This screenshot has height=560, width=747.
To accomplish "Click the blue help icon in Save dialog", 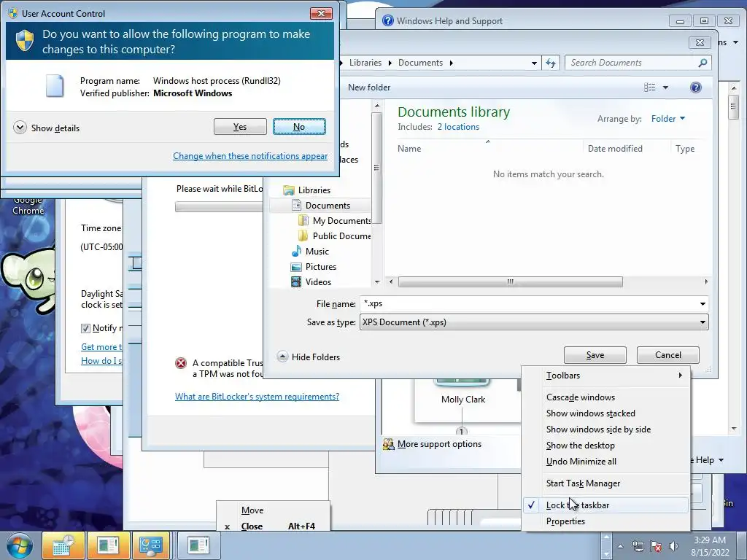I will click(x=695, y=87).
